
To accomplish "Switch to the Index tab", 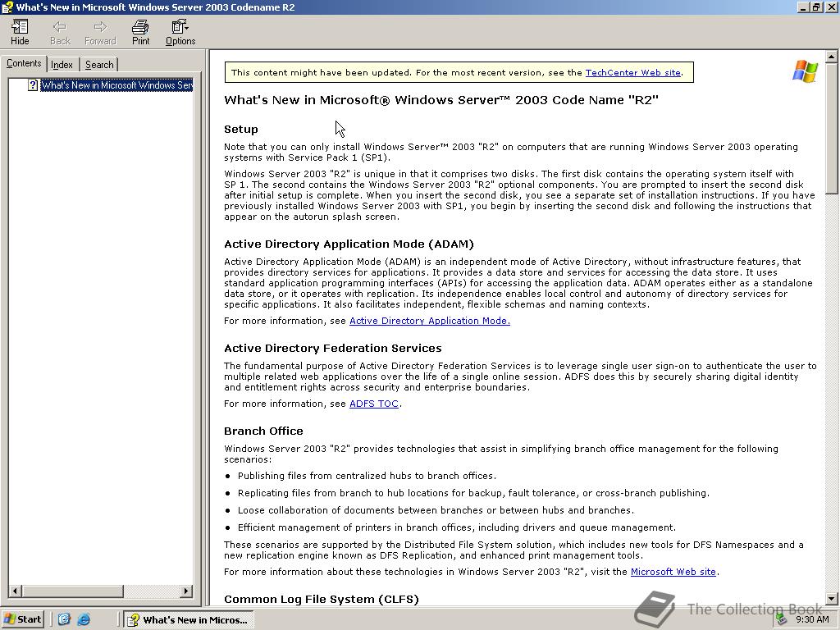I will 62,64.
